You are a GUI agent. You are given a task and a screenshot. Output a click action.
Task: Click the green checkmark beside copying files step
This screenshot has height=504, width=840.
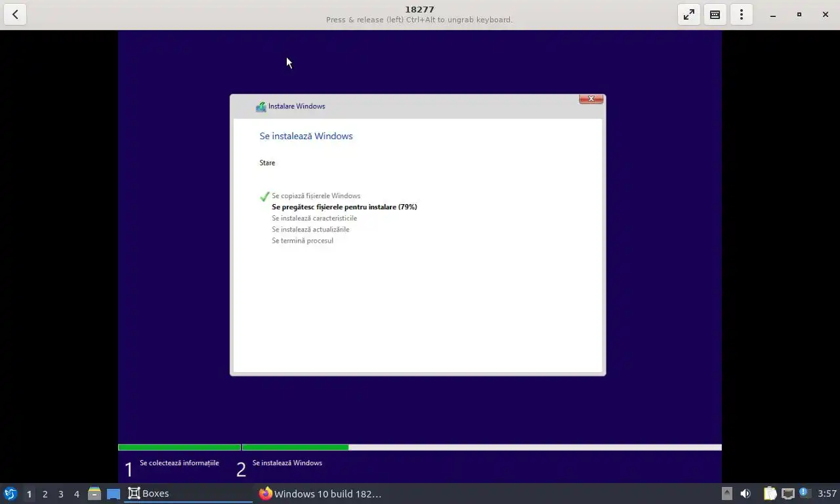264,196
